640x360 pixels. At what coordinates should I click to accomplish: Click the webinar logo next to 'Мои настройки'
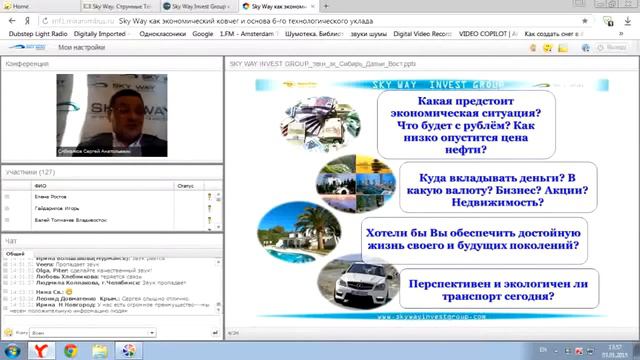tap(27, 47)
